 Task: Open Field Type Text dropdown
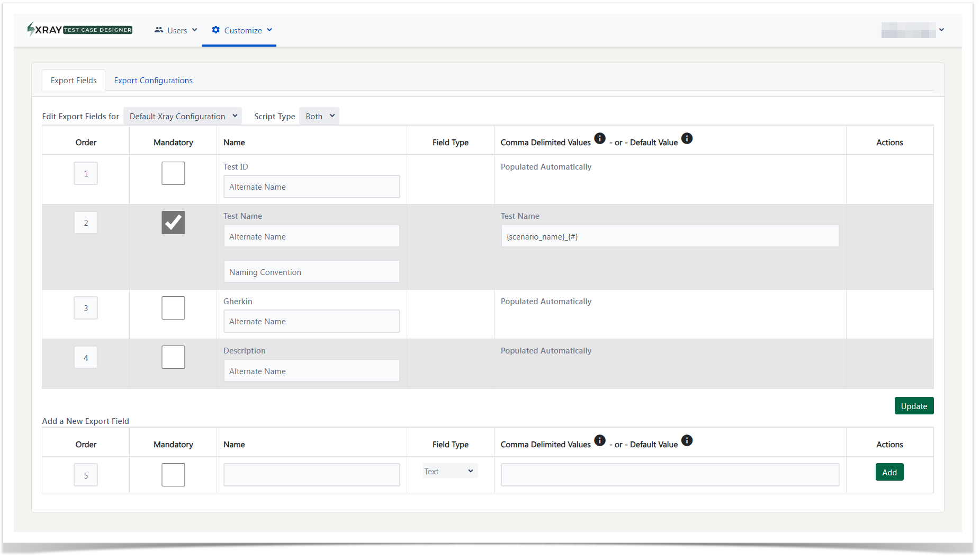point(450,471)
